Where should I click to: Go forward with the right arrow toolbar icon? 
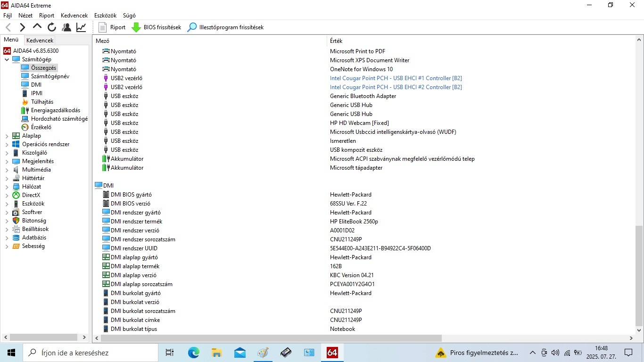pyautogui.click(x=23, y=27)
